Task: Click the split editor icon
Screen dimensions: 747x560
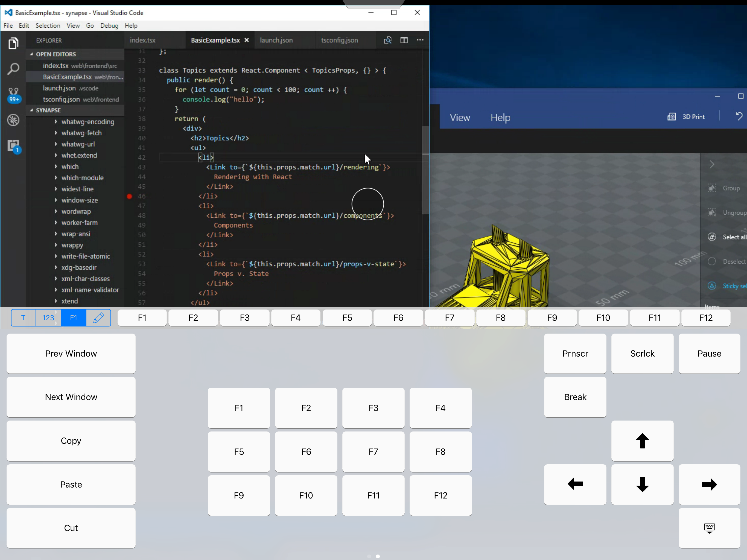Action: click(x=404, y=40)
